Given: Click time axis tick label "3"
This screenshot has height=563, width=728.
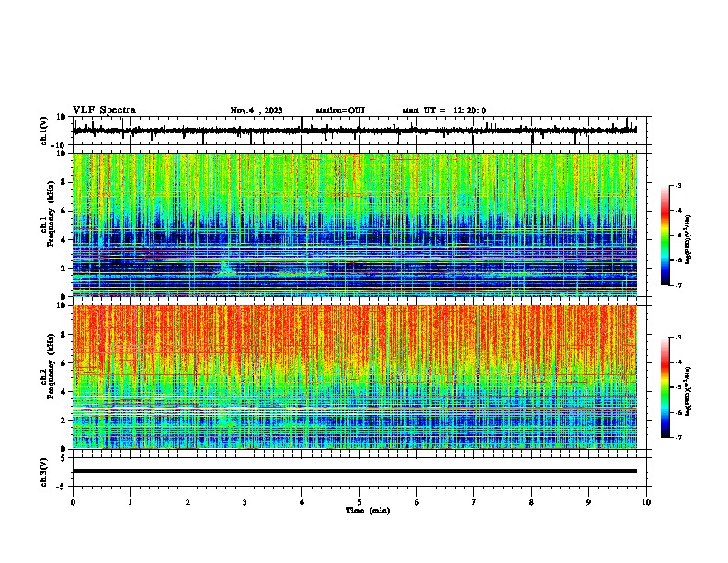Looking at the screenshot, I should point(245,502).
